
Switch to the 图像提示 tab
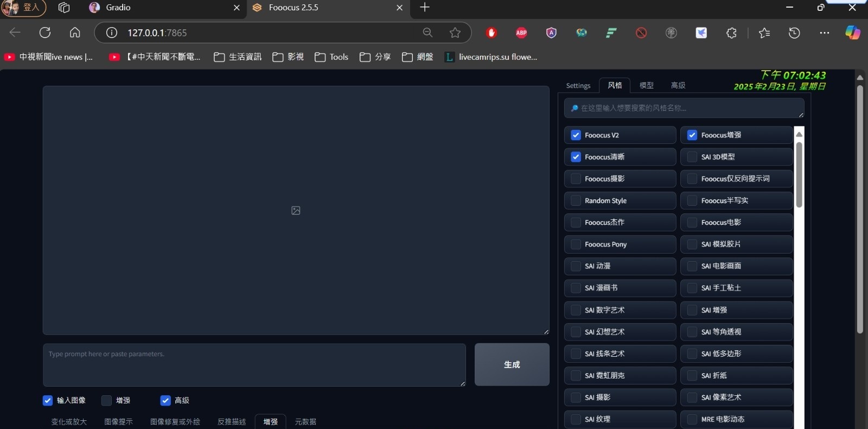point(118,421)
